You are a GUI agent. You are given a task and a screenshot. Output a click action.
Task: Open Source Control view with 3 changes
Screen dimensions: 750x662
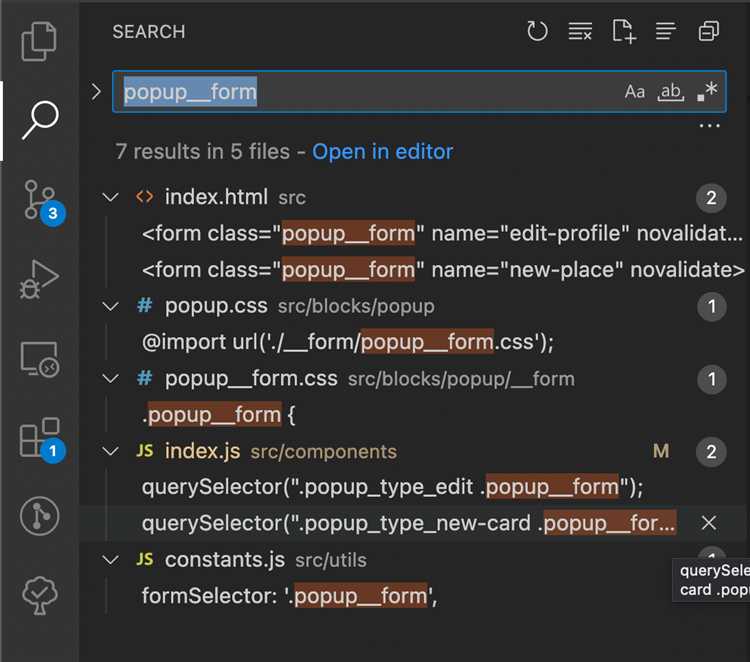[39, 199]
